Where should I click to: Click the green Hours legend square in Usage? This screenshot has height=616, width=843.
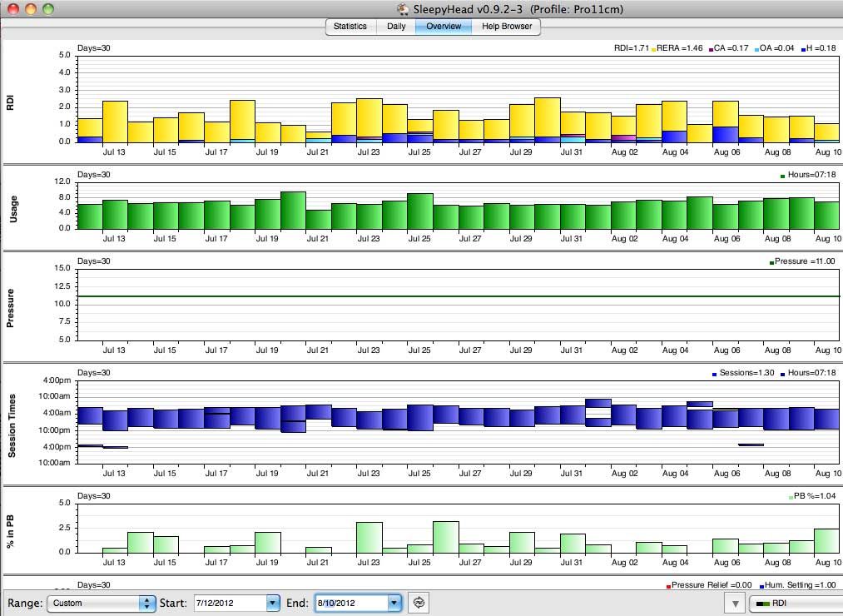[x=782, y=176]
